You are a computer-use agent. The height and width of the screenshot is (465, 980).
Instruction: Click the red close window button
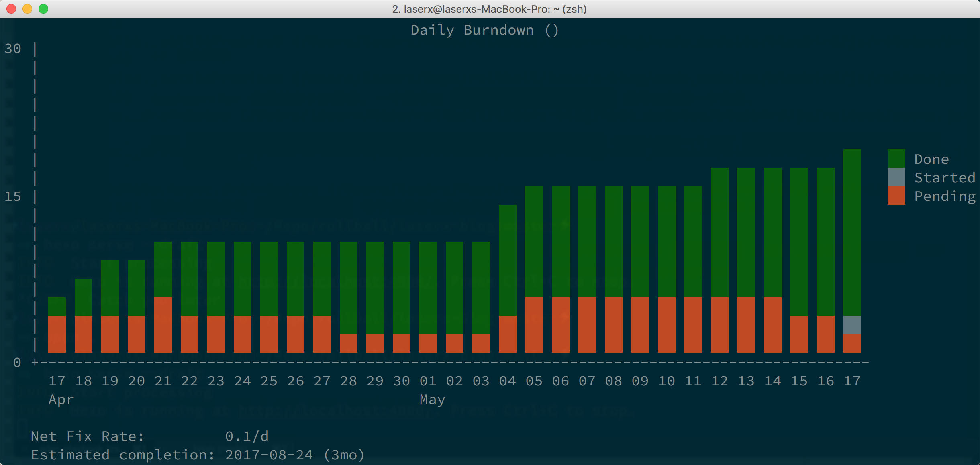click(11, 9)
